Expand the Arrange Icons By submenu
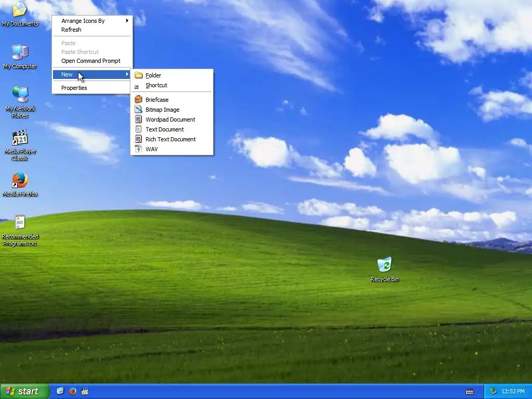 pyautogui.click(x=92, y=21)
